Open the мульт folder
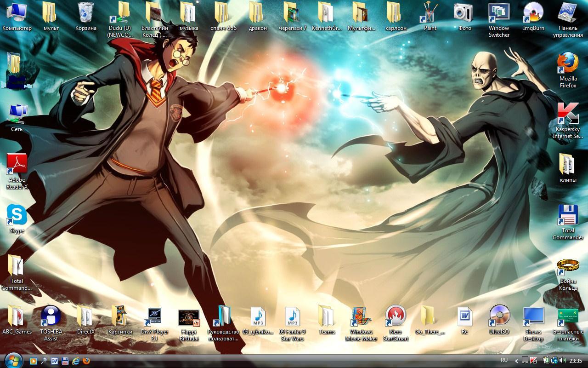 point(51,17)
